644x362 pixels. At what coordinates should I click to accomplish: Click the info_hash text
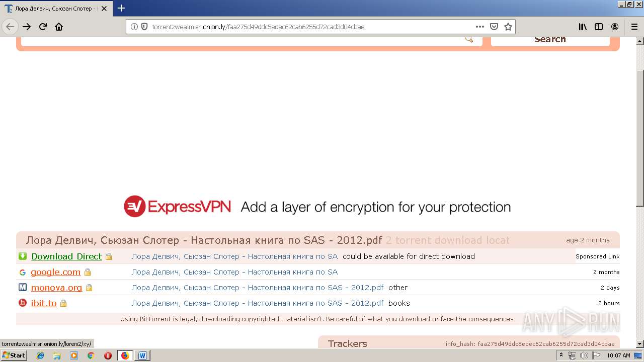(530, 344)
